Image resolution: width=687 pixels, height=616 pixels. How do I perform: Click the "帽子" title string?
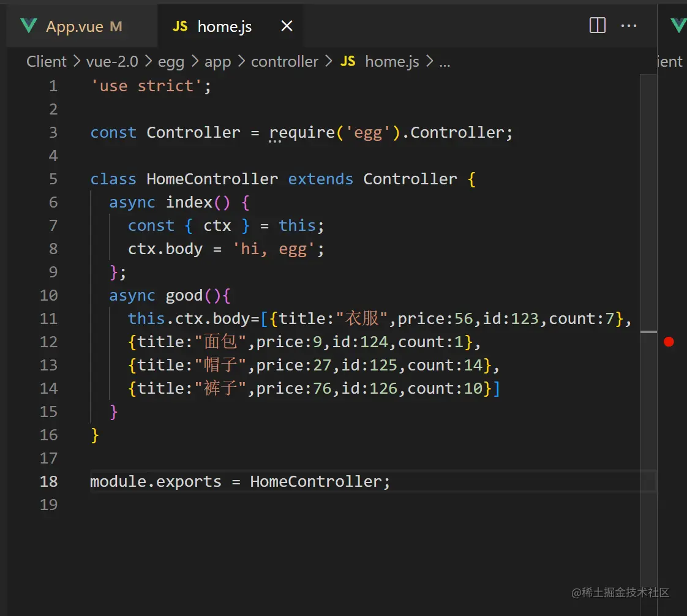coord(220,365)
